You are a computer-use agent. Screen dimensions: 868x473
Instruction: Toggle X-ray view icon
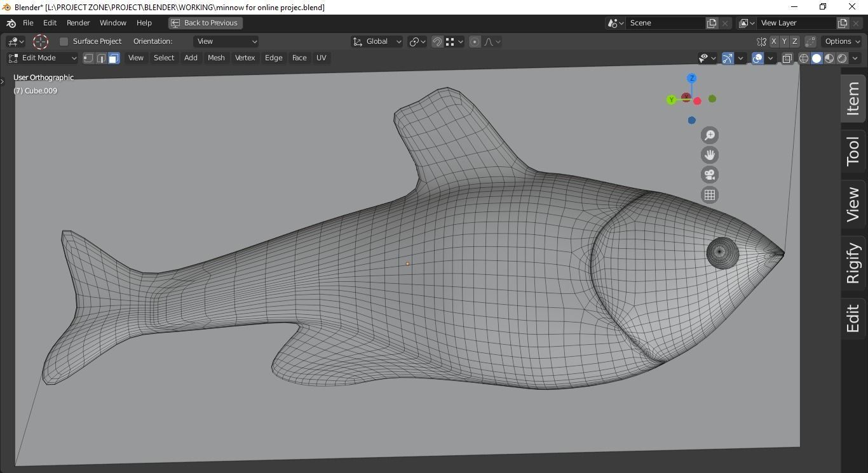click(x=787, y=58)
